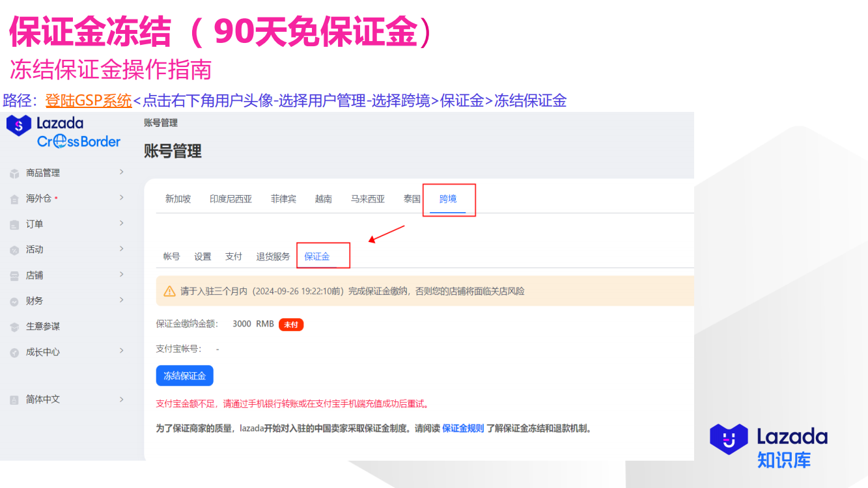Open 店铺 in the sidebar
The height and width of the screenshot is (488, 868).
35,275
